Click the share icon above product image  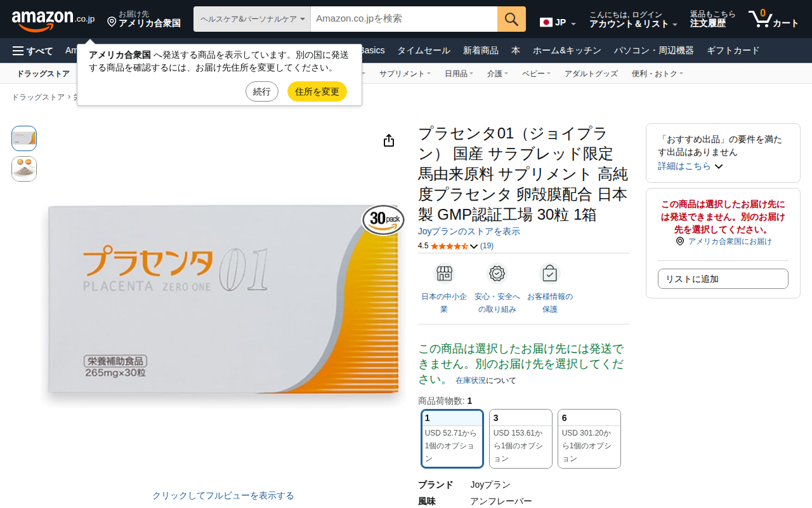tap(389, 140)
